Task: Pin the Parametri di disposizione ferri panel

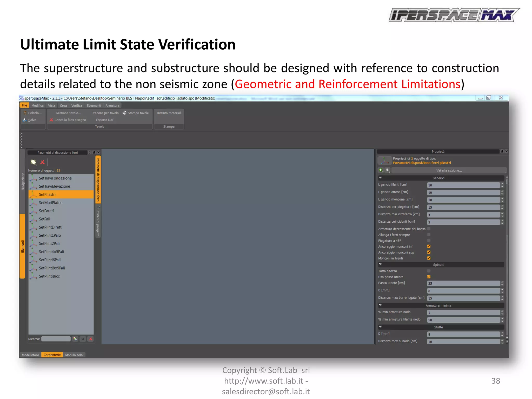Action: [90, 152]
